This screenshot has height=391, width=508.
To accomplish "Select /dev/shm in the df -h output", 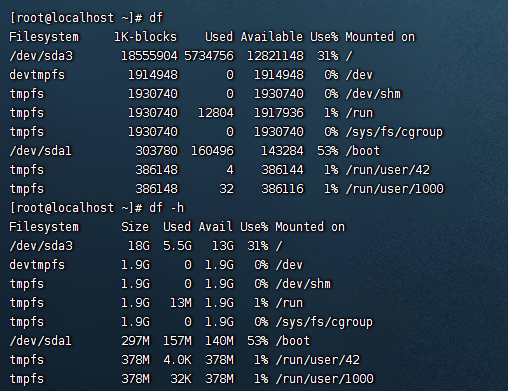I will click(x=303, y=284).
